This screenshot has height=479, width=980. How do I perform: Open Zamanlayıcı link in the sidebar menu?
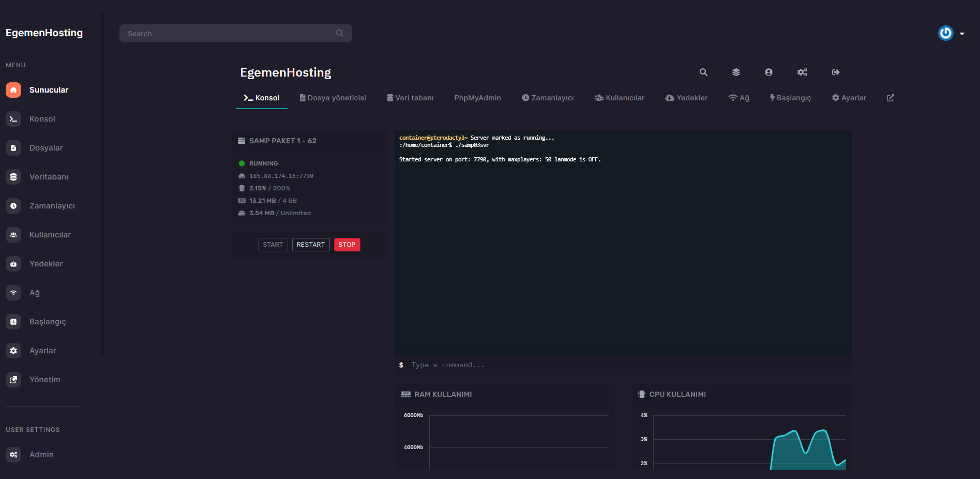point(52,206)
